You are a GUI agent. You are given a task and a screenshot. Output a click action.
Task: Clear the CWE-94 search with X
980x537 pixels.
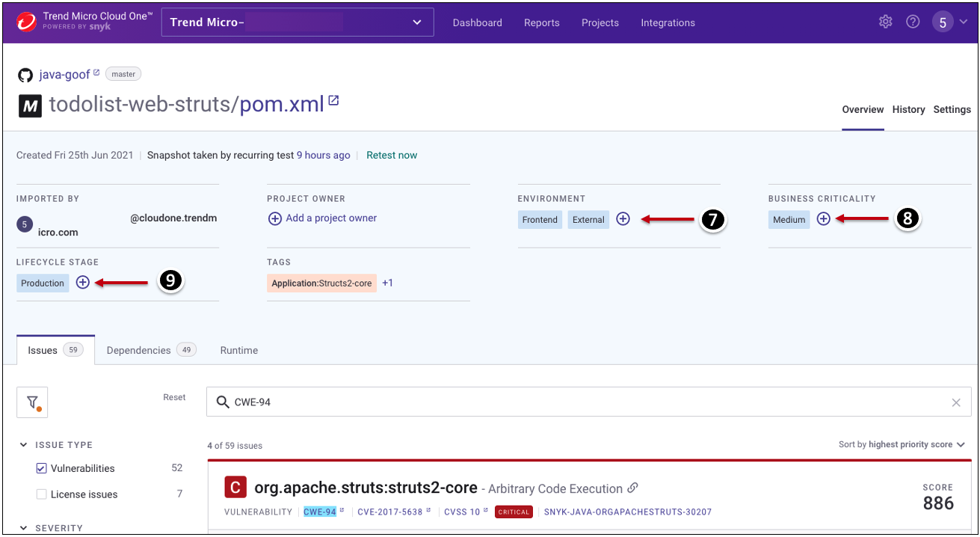[956, 402]
